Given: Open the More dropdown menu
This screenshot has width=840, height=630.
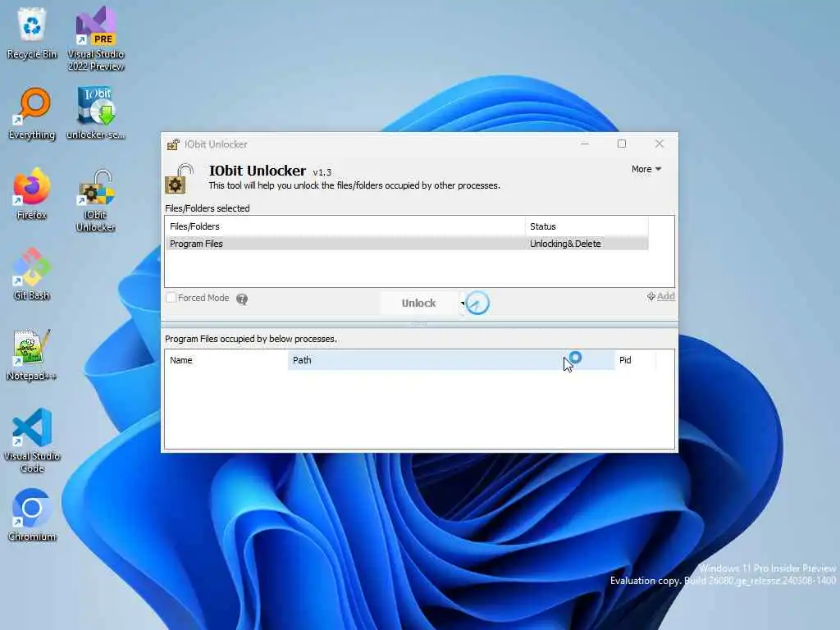Looking at the screenshot, I should tap(646, 169).
